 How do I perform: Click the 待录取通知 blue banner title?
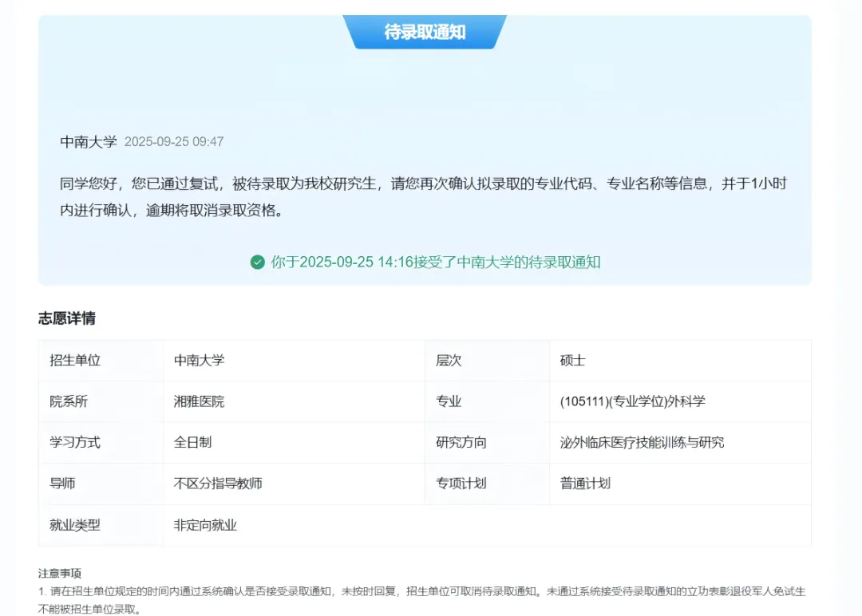pos(425,33)
